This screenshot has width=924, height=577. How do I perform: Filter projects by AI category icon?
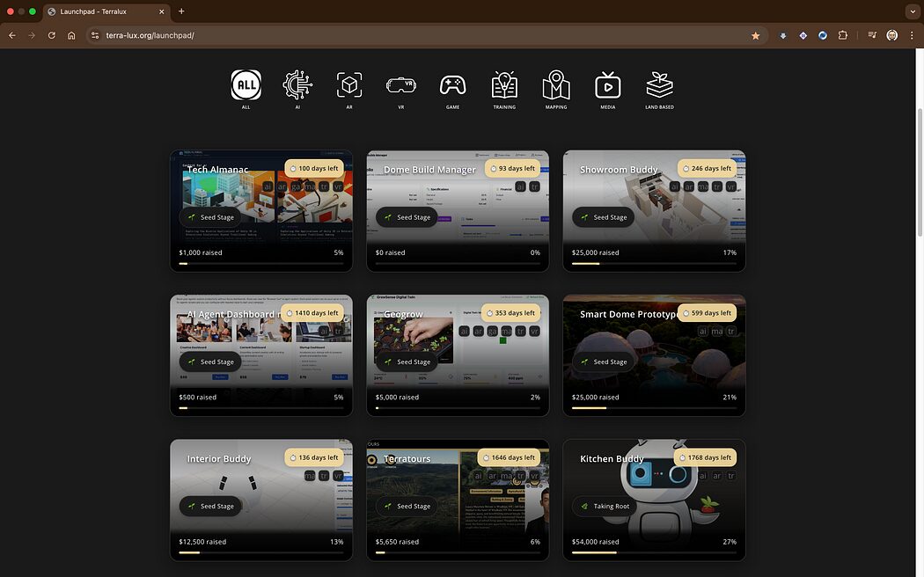297,85
